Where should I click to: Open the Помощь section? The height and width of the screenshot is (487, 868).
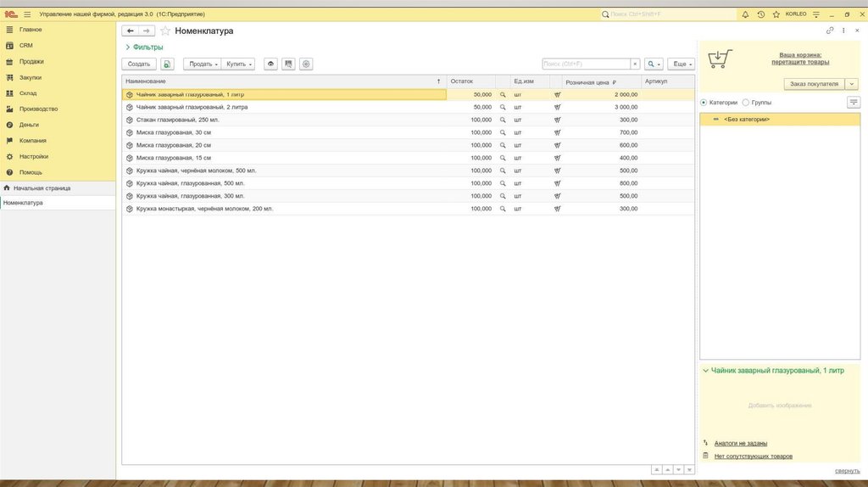(x=31, y=173)
